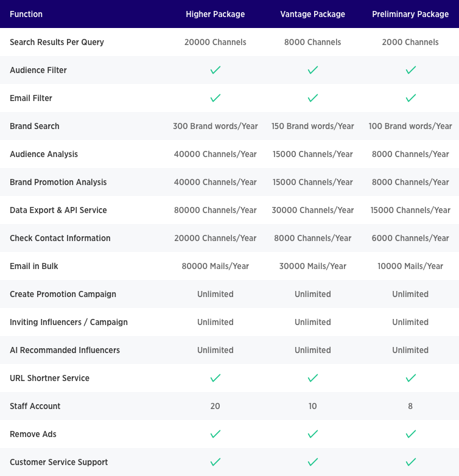The image size is (459, 476).
Task: Click Customer Service Support checkmark under Vantage Package
Action: tap(313, 462)
